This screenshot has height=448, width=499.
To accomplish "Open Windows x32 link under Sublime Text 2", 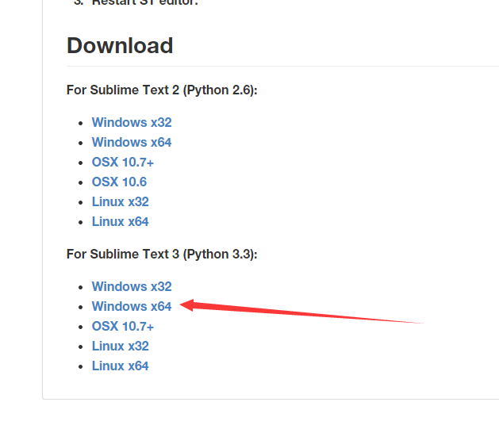I will pos(132,122).
